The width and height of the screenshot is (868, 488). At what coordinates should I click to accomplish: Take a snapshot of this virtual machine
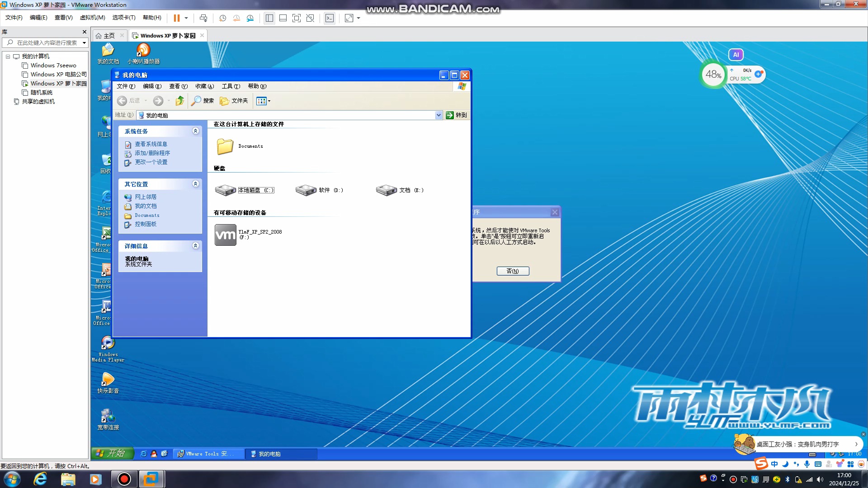(x=222, y=18)
